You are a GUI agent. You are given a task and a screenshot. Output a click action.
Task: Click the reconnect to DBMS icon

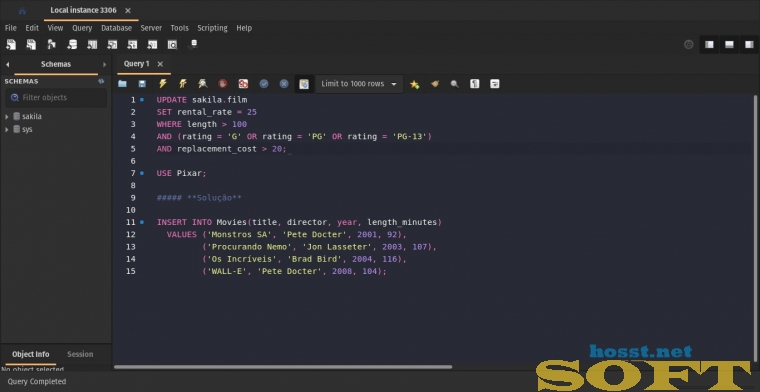click(x=193, y=45)
